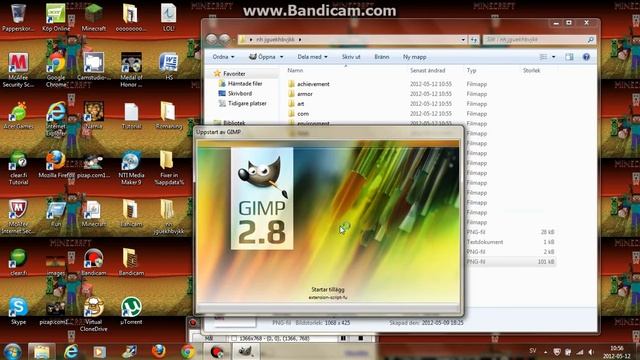
Task: Sort by the Senast ändrad column header
Action: pyautogui.click(x=427, y=71)
